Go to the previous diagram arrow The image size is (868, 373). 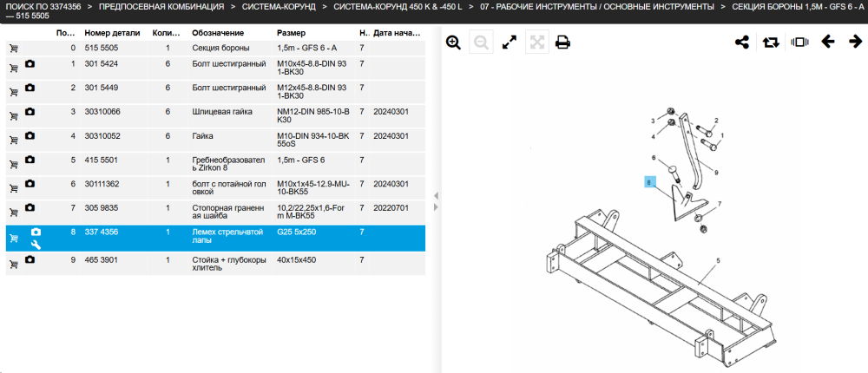(x=828, y=42)
